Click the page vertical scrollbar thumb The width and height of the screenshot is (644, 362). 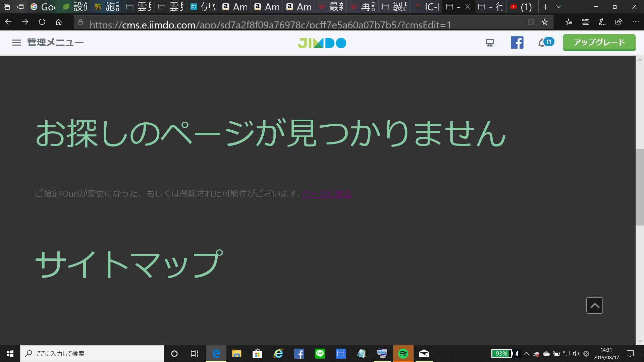tap(640, 187)
